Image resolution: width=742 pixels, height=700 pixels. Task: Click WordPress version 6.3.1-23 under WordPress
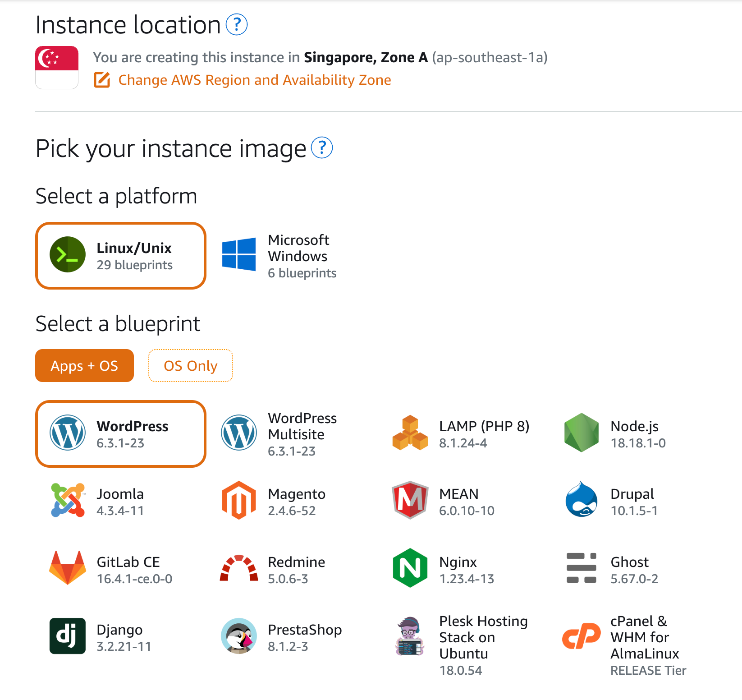(x=120, y=443)
